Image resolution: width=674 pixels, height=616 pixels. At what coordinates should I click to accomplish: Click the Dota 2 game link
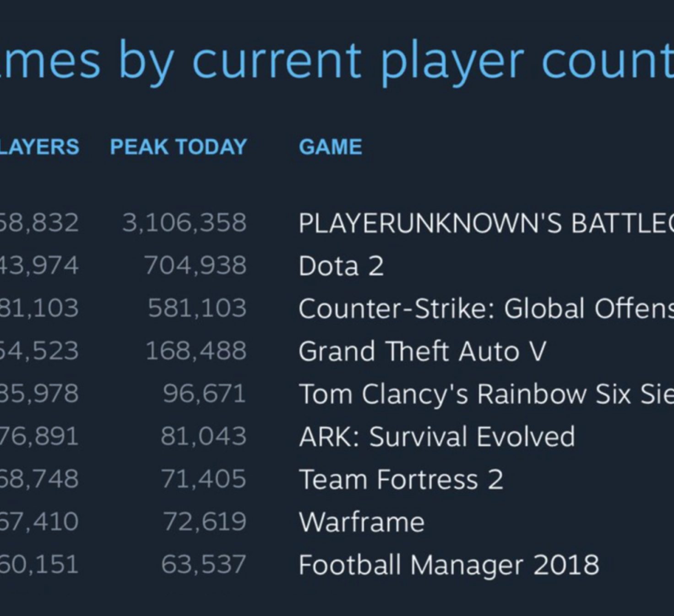click(x=341, y=266)
